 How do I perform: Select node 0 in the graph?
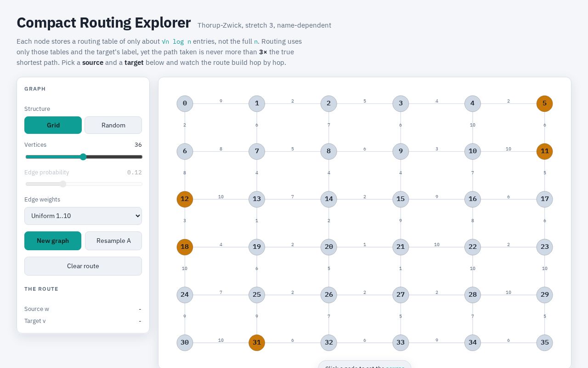point(185,103)
